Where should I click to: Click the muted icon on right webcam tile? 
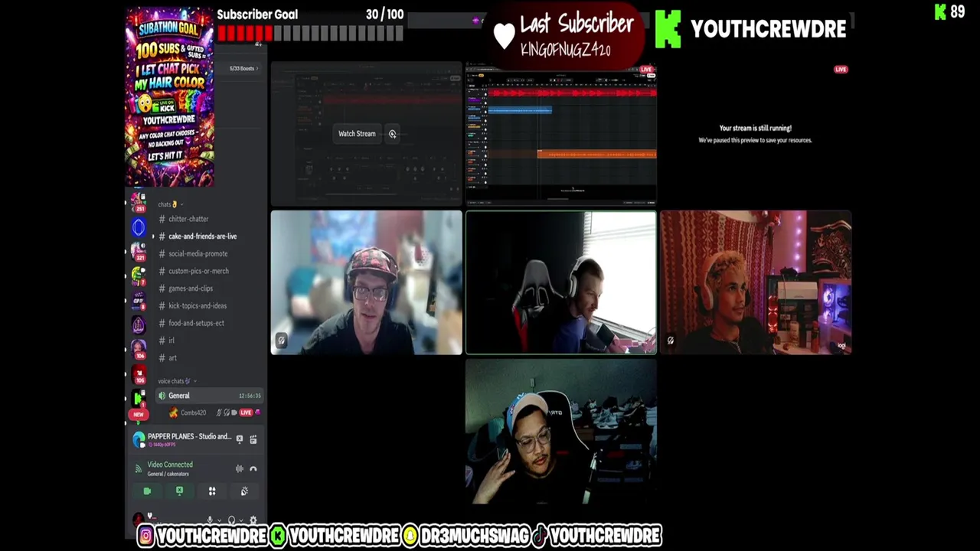[x=671, y=341]
